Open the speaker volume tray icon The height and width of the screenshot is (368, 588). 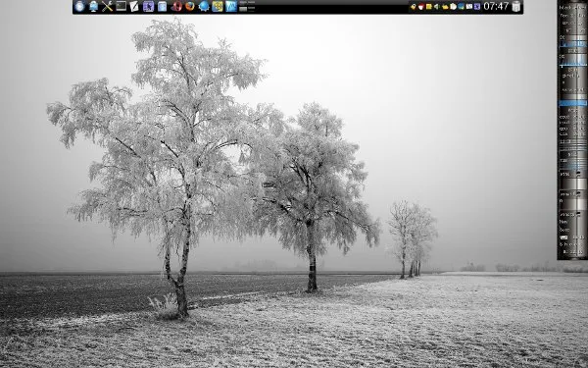click(x=436, y=7)
